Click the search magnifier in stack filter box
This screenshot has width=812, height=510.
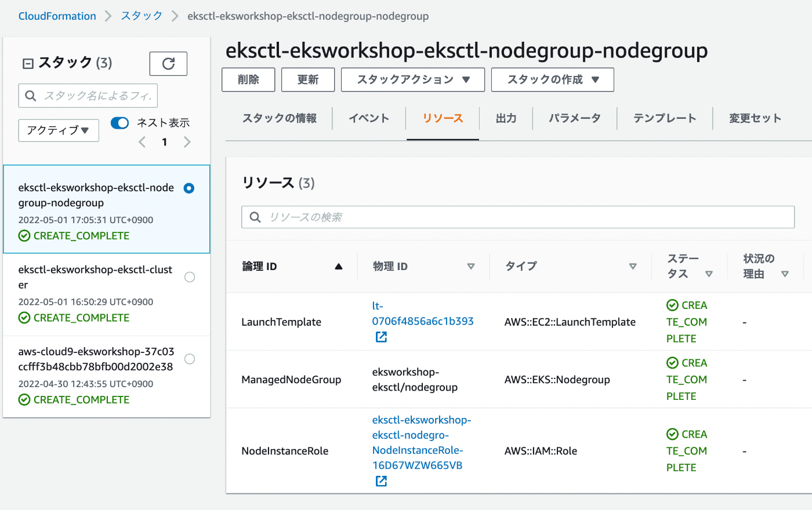31,96
